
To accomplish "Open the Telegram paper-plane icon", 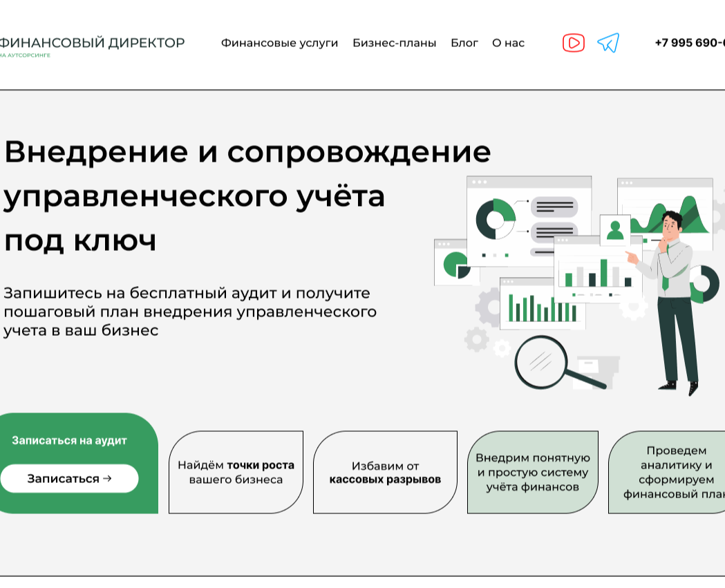I will click(x=608, y=43).
